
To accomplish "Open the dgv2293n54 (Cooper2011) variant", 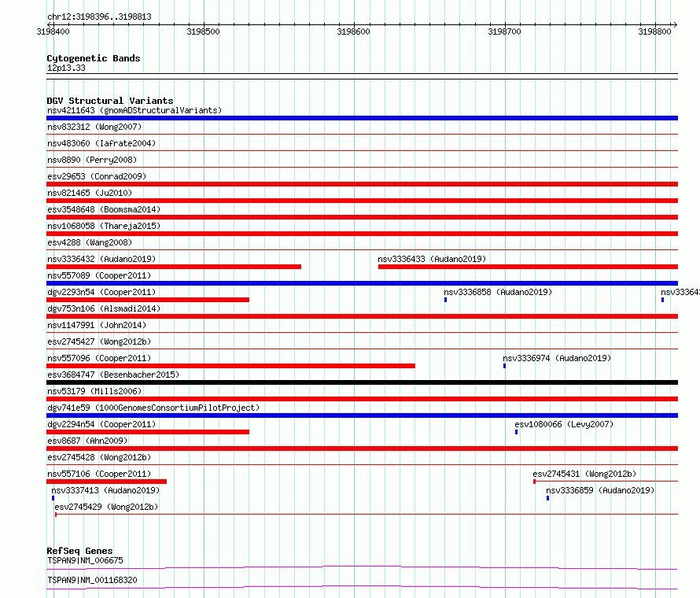I will tap(101, 292).
